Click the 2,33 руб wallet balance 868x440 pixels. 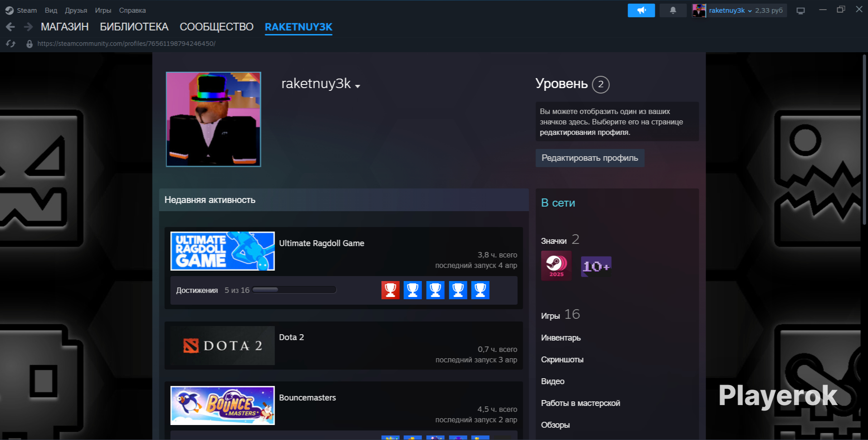tap(769, 10)
